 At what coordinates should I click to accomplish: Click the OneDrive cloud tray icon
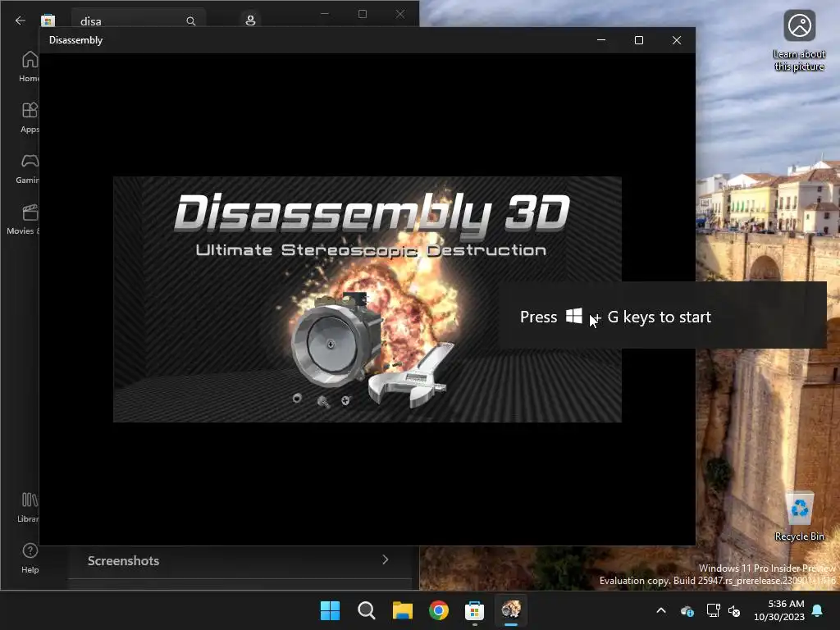click(x=687, y=610)
